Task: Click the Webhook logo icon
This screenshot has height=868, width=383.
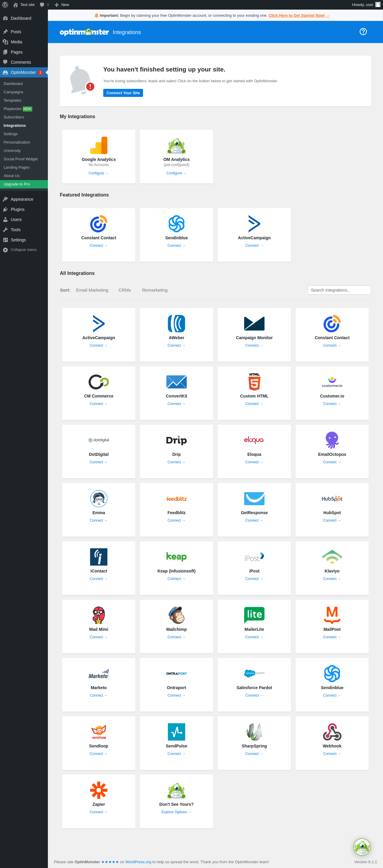Action: tap(332, 732)
